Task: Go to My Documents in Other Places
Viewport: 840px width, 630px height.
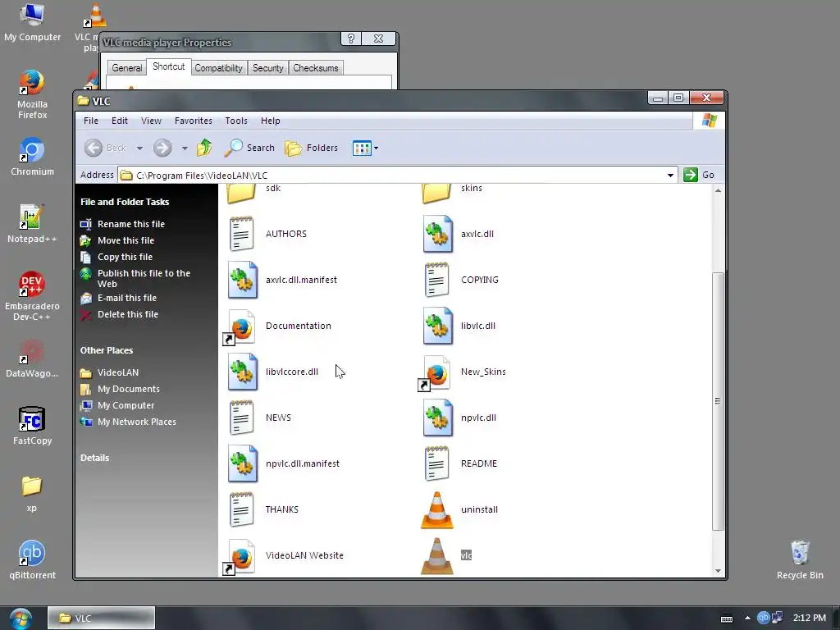Action: pos(129,389)
